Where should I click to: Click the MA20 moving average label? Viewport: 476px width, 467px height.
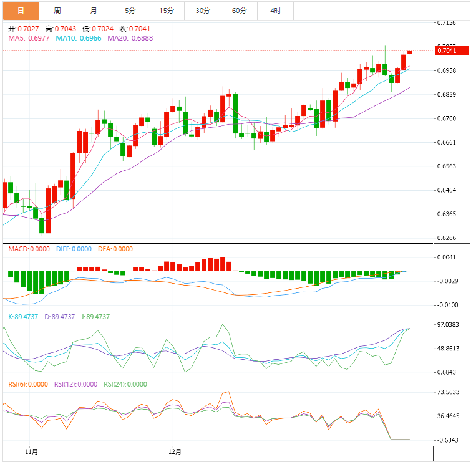130,38
